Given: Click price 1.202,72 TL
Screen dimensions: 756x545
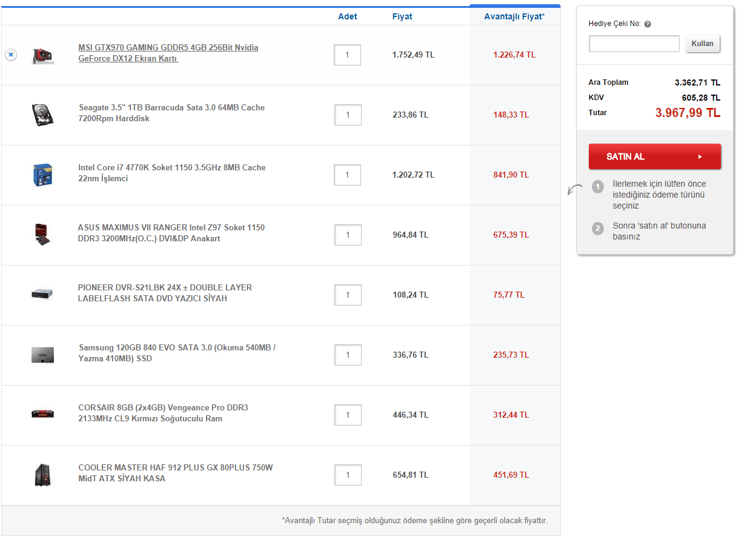Looking at the screenshot, I should pyautogui.click(x=414, y=175).
